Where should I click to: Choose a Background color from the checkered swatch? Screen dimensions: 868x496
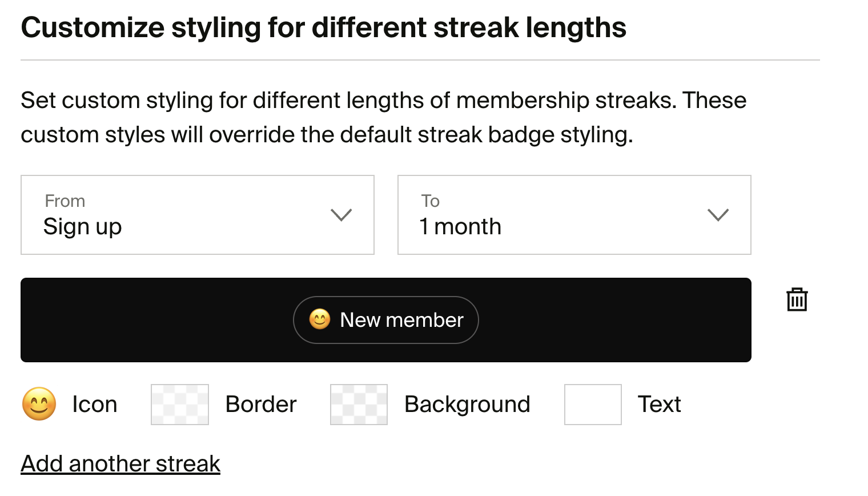[x=359, y=405]
